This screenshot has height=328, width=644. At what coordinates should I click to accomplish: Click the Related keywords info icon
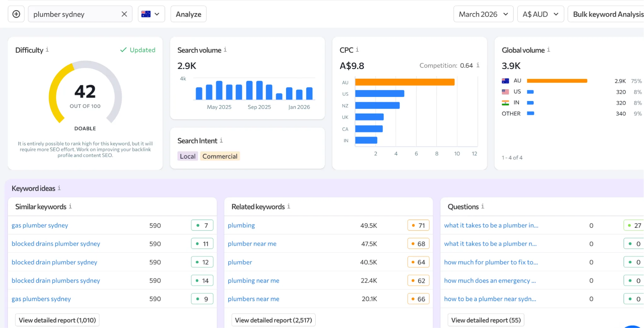(289, 206)
